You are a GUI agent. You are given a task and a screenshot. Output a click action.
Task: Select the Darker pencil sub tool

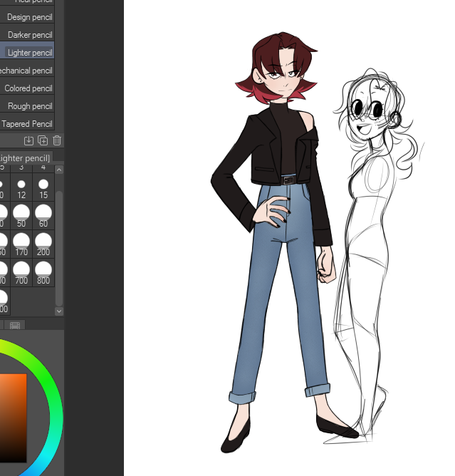pos(27,35)
